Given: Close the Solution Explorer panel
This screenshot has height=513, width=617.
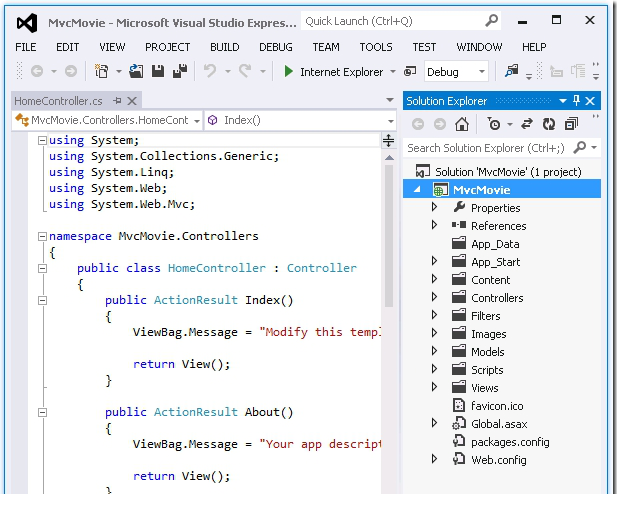Looking at the screenshot, I should tap(590, 101).
